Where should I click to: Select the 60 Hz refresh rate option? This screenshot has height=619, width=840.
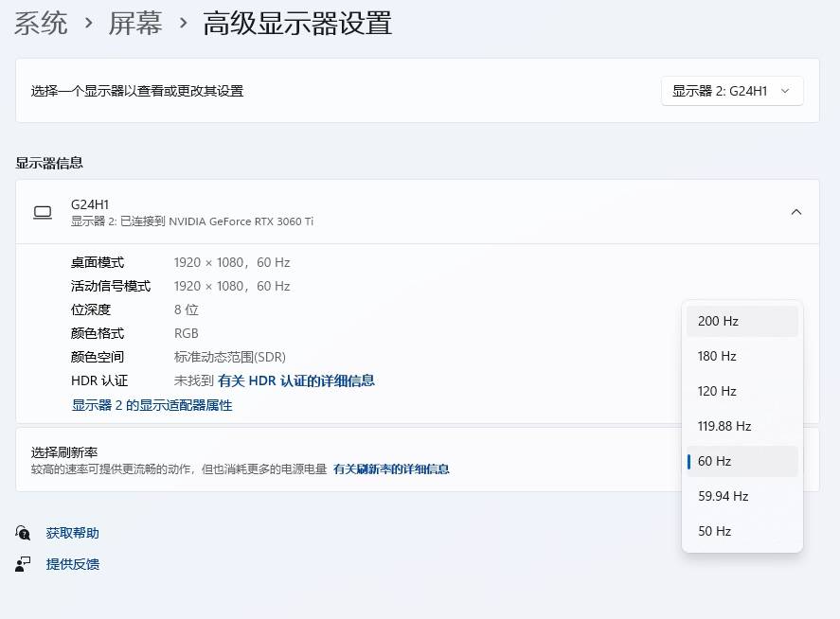742,461
